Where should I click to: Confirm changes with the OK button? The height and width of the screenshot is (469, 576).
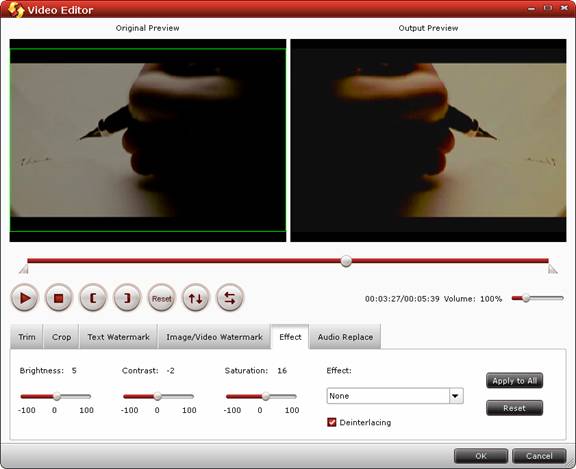[x=481, y=456]
